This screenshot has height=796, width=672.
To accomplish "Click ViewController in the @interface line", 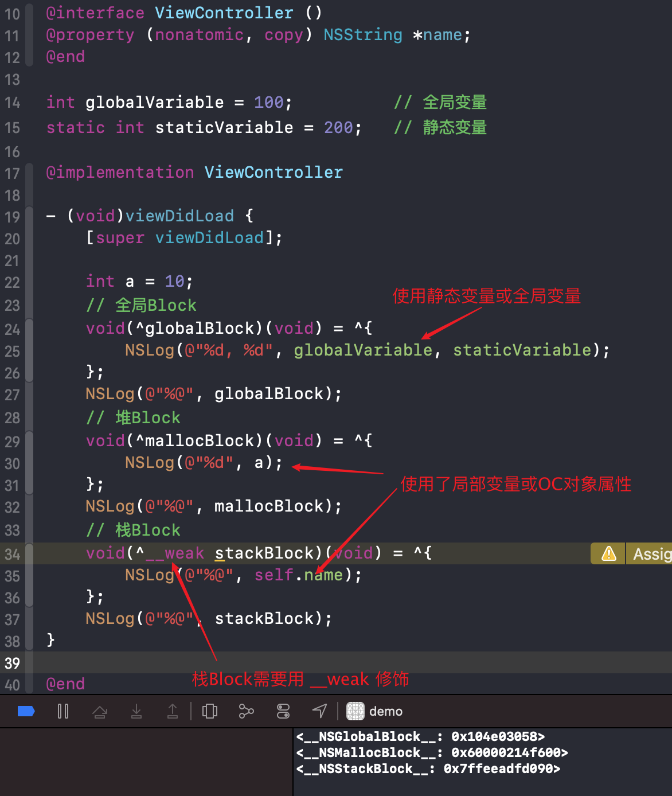I will point(224,13).
